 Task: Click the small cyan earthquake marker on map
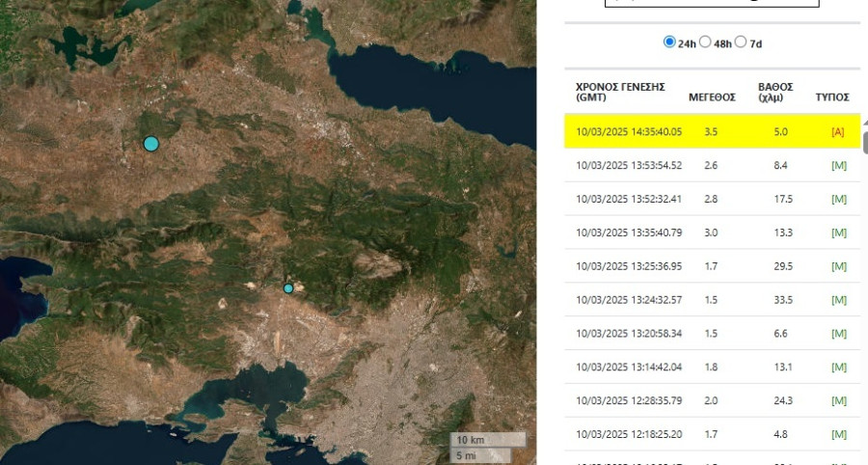287,288
